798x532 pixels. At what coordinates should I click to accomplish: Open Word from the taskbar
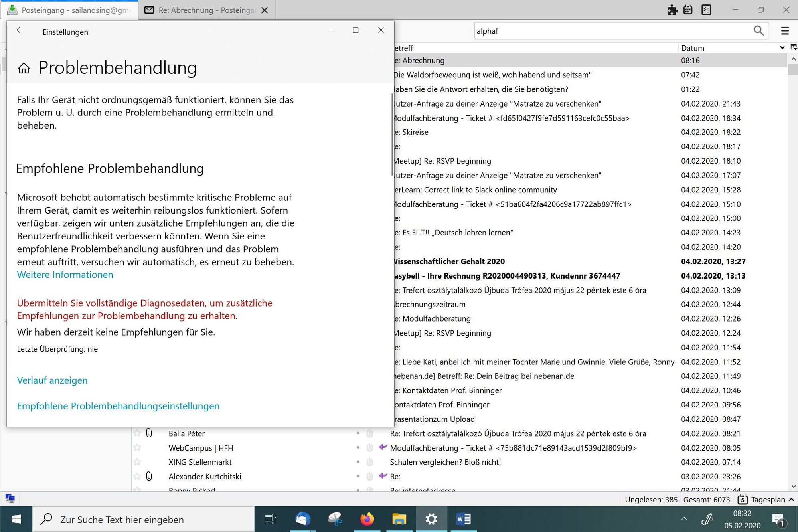pos(463,519)
